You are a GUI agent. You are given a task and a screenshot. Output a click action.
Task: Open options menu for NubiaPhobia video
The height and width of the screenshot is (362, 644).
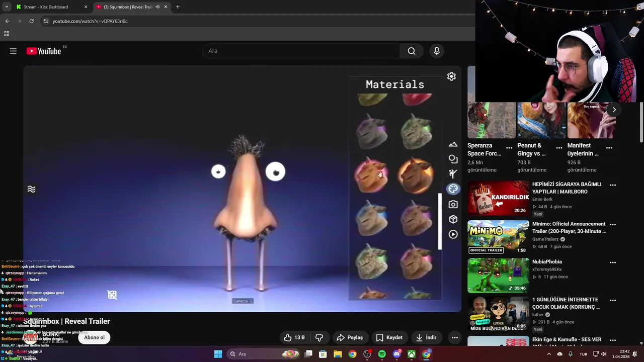[613, 262]
